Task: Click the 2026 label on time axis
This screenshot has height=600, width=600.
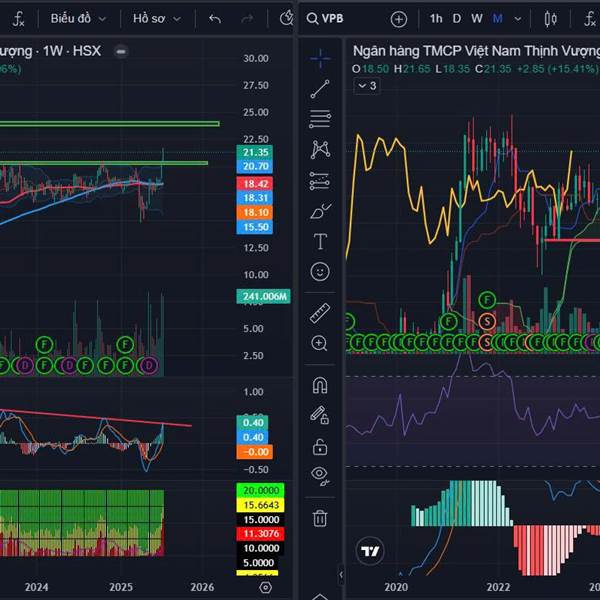Action: tap(202, 587)
